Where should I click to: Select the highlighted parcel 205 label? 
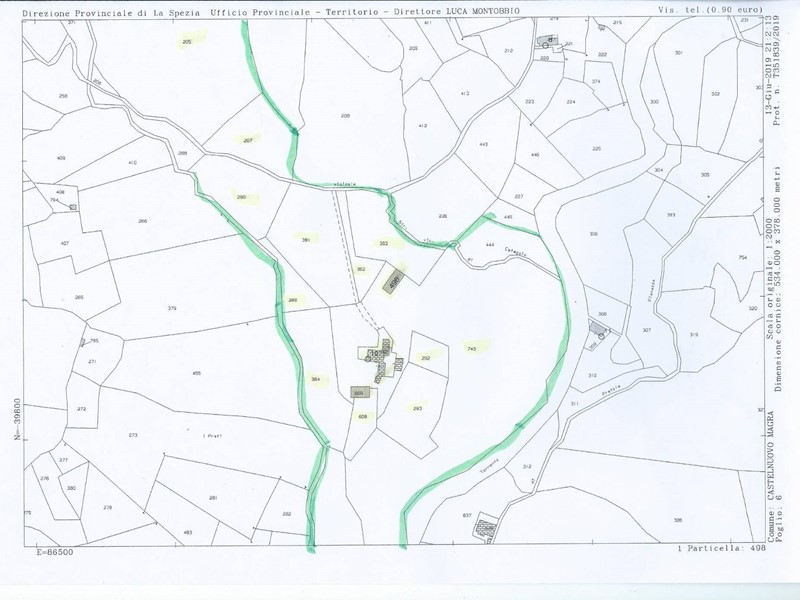coord(187,41)
